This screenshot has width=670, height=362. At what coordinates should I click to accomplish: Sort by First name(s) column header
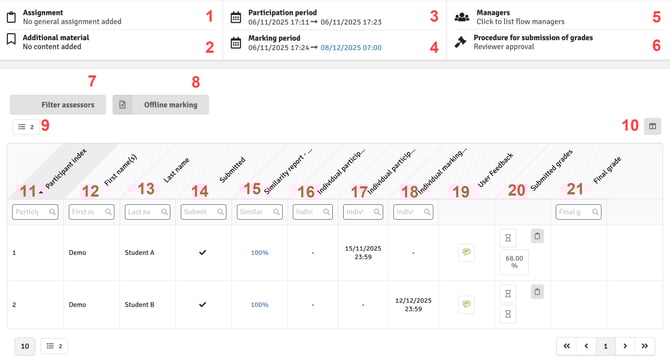(120, 170)
